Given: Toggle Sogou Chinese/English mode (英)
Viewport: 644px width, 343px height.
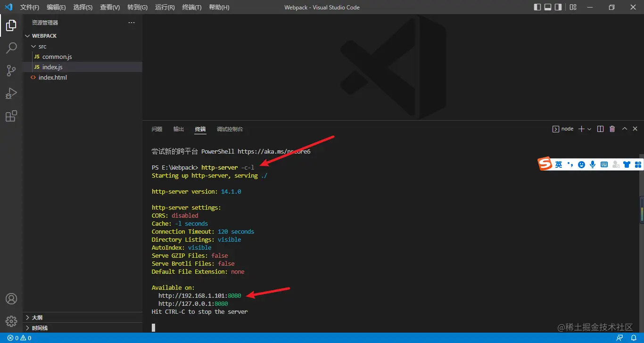Looking at the screenshot, I should [x=559, y=164].
